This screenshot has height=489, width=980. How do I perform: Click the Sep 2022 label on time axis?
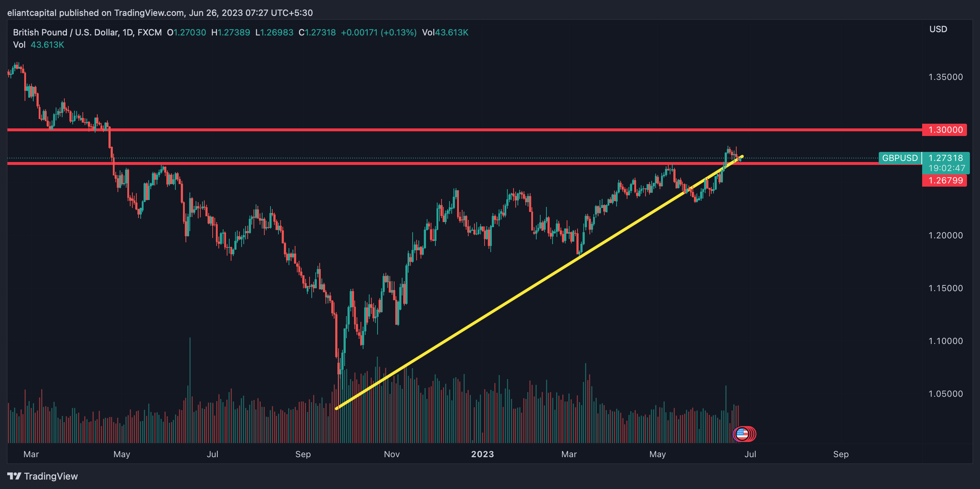click(303, 454)
